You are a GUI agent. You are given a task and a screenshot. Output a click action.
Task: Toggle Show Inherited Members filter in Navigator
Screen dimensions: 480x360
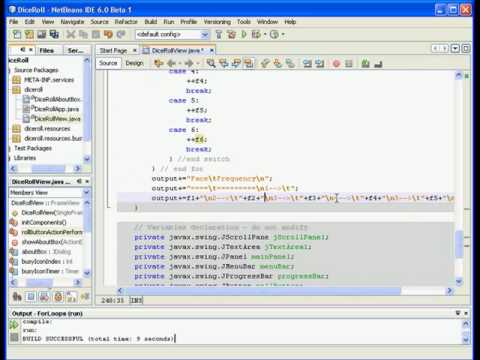[x=17, y=296]
